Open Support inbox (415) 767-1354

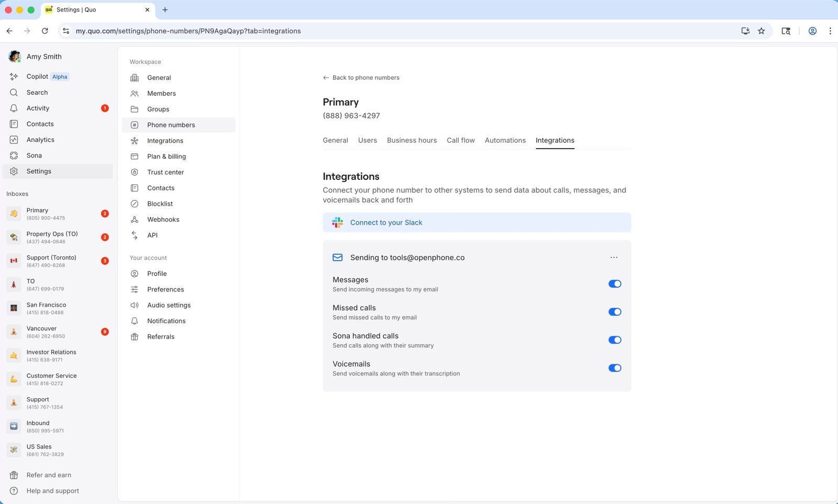pos(58,402)
